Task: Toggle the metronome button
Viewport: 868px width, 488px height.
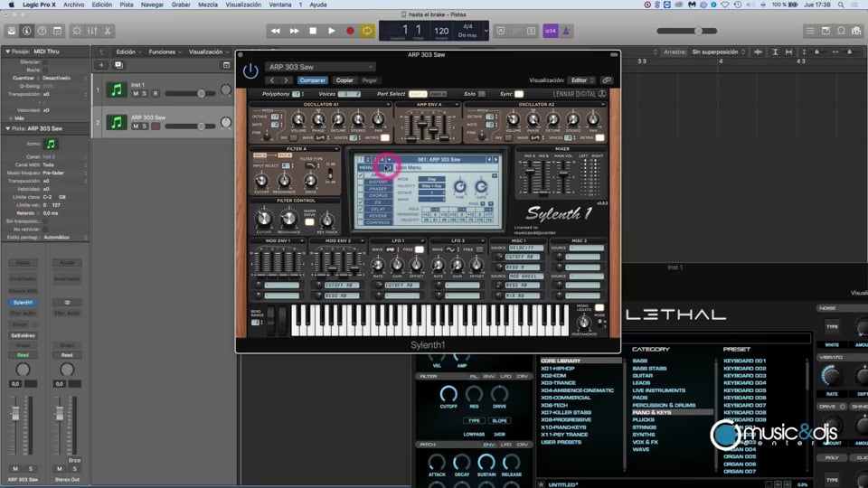Action: click(566, 31)
